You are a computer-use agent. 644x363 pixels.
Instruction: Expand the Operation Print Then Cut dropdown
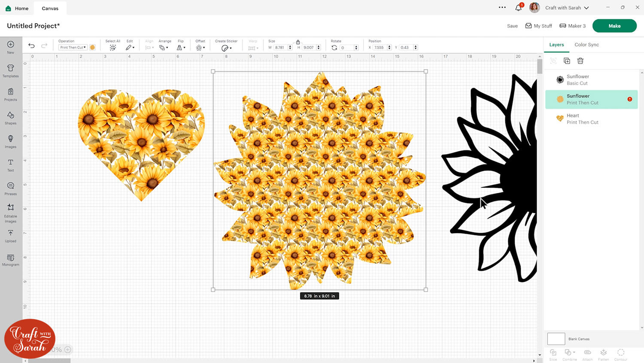[x=73, y=47]
